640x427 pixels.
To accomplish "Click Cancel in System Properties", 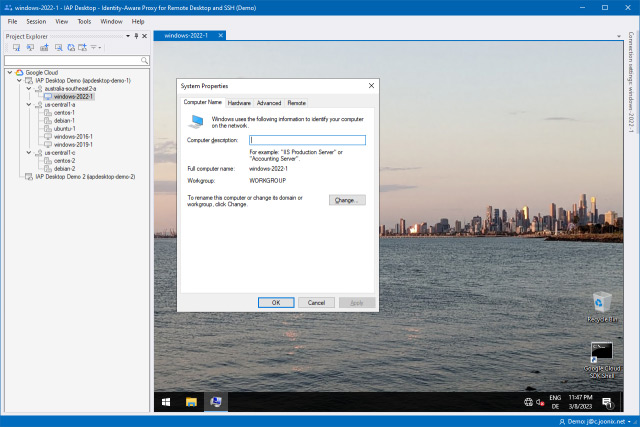I will [316, 302].
